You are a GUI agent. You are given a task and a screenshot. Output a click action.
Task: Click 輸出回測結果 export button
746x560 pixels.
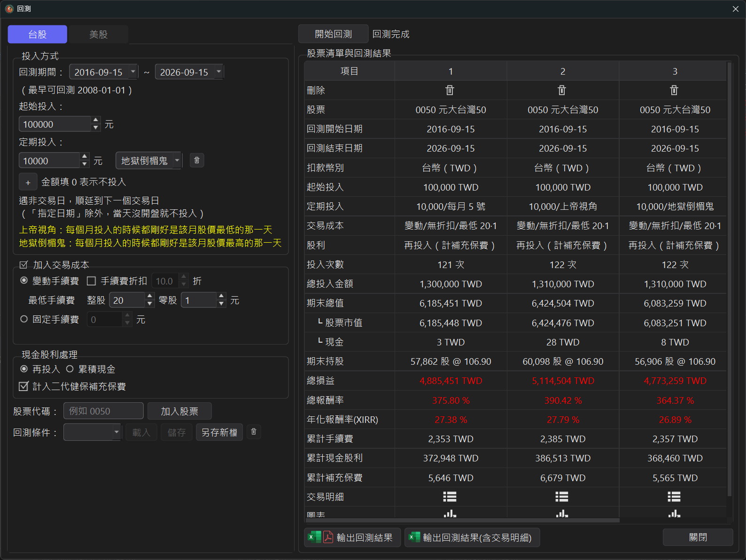click(352, 537)
